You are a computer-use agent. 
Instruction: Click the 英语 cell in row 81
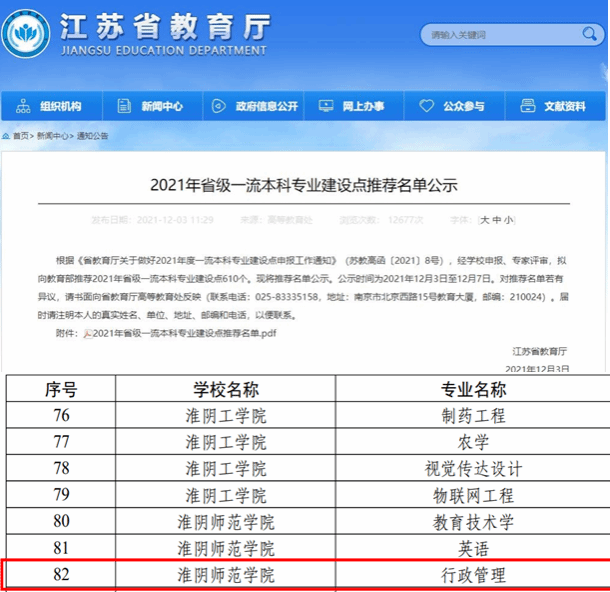tap(473, 548)
